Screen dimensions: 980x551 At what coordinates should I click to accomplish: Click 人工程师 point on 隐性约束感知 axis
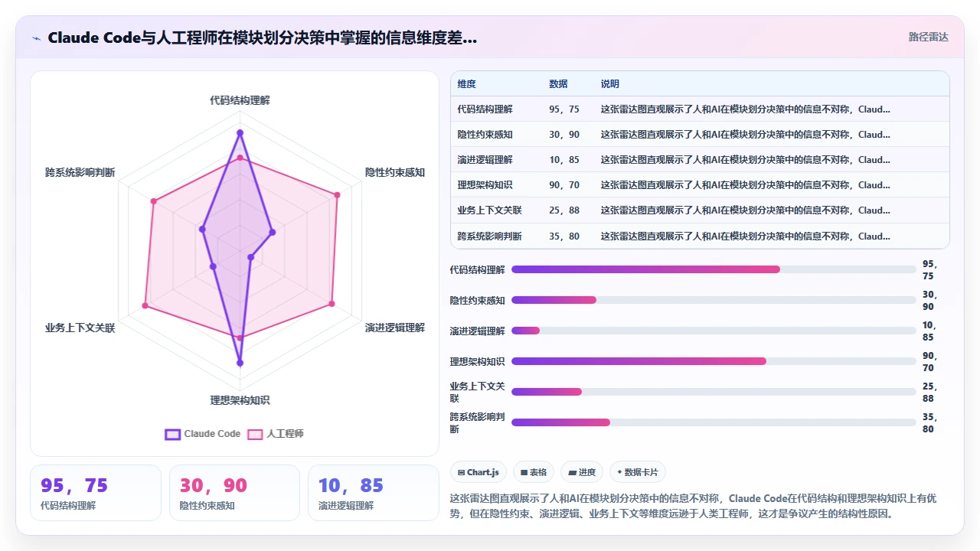(x=337, y=194)
